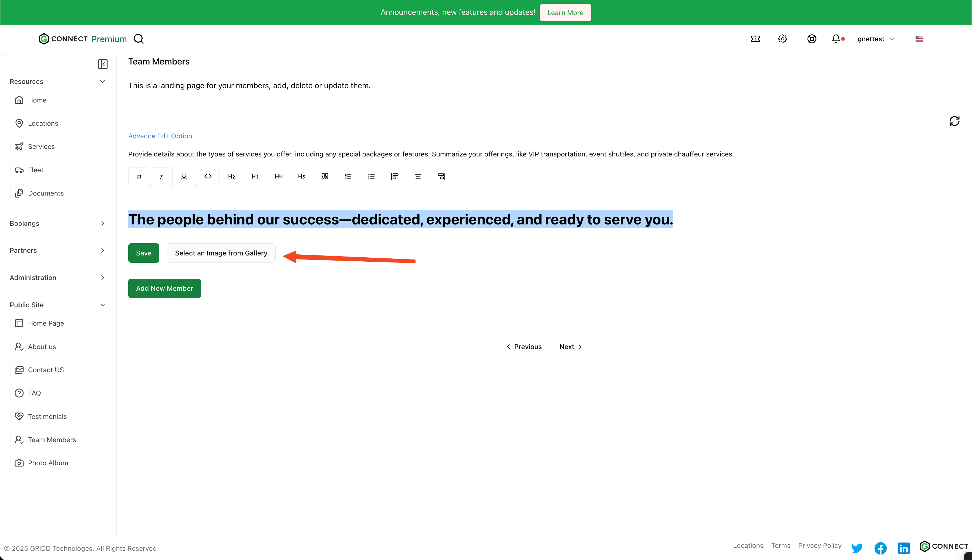Collapse the sidebar panel icon

pos(102,64)
